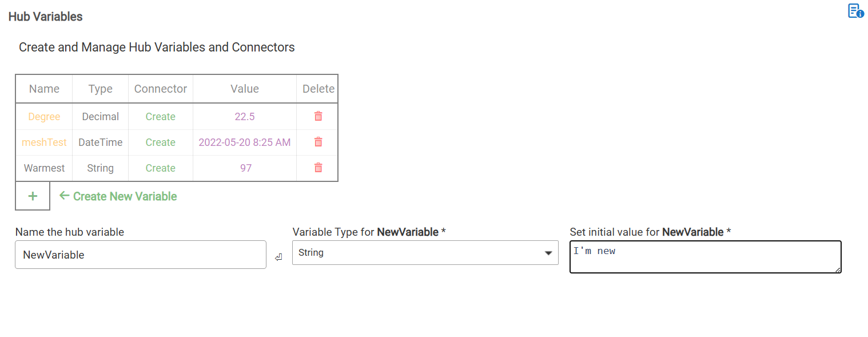
Task: Open the meshTest variable name
Action: 44,142
